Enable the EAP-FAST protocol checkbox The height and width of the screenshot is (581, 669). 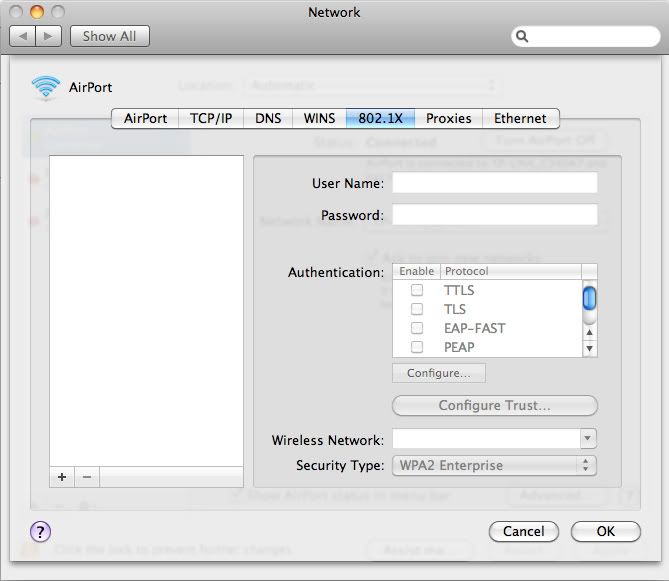pos(417,328)
